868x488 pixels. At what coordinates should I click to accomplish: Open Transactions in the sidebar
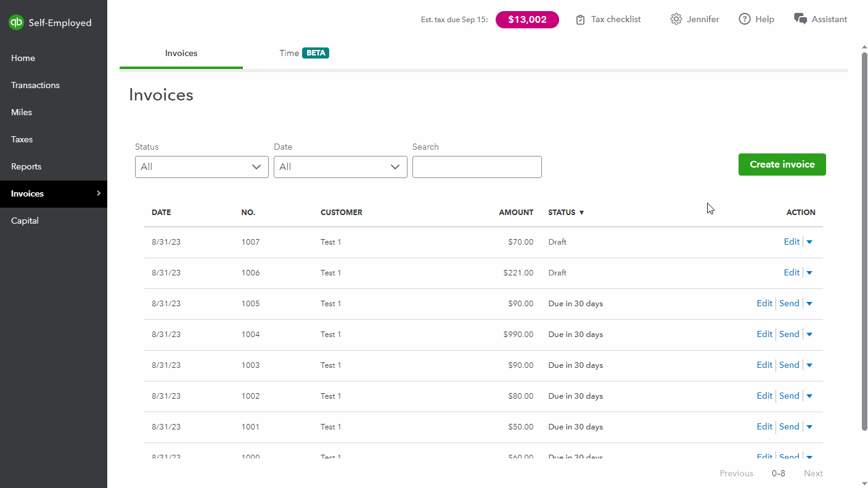click(35, 85)
